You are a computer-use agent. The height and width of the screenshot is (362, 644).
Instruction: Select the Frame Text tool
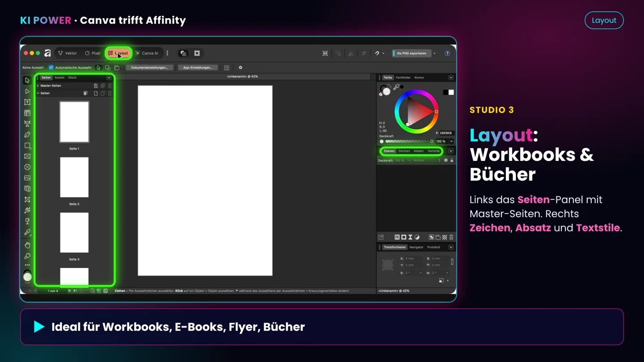pyautogui.click(x=27, y=102)
